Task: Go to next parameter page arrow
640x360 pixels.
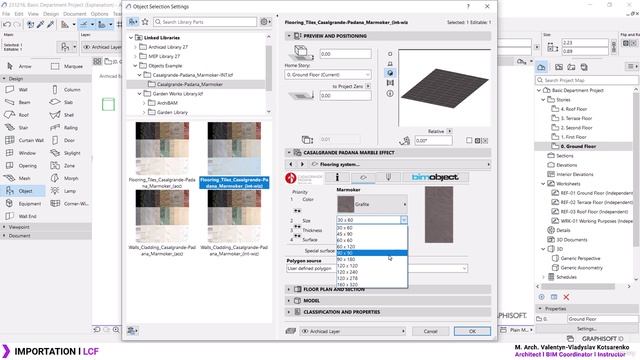Action: tap(302, 164)
